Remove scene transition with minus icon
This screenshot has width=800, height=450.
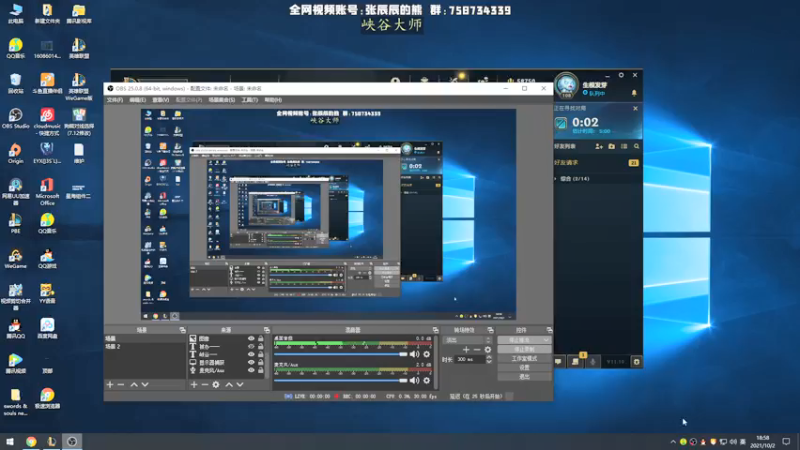pyautogui.click(x=477, y=349)
